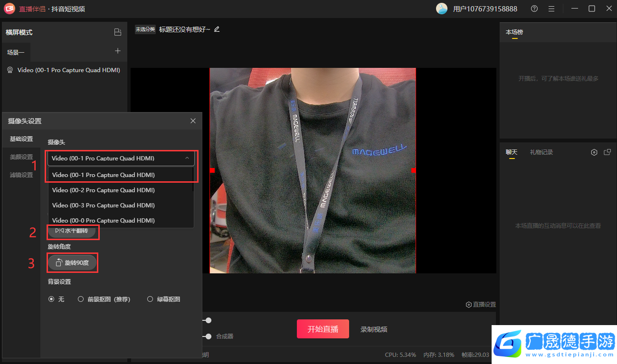The width and height of the screenshot is (617, 364).
Task: Select the 无 background radio option
Action: point(56,299)
